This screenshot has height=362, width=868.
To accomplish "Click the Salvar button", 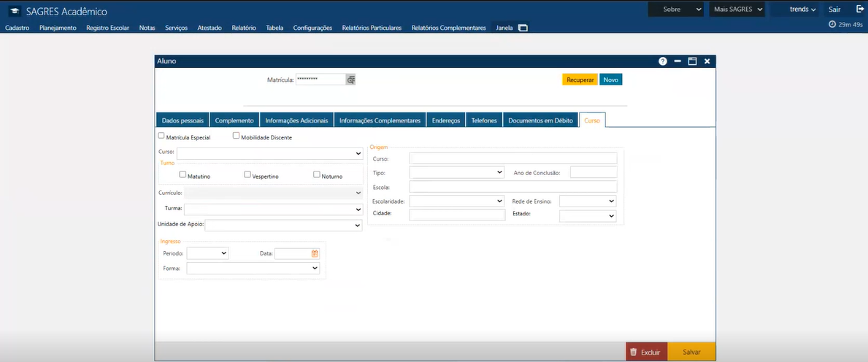I will tap(691, 352).
